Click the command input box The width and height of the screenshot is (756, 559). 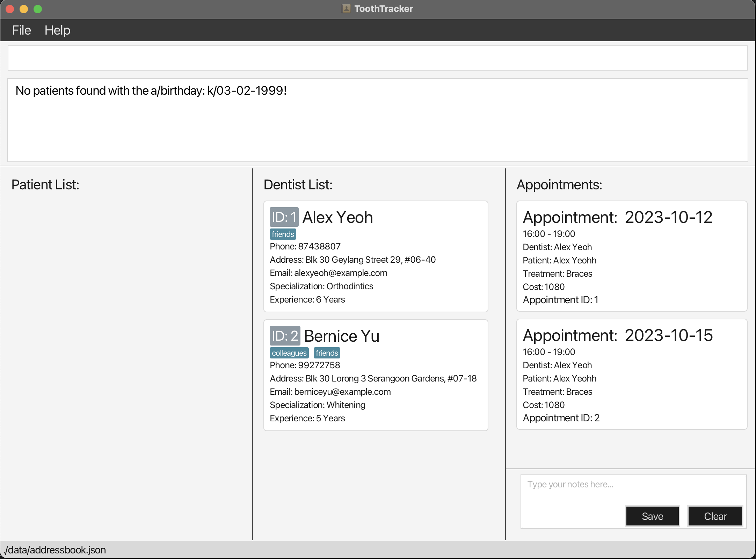coord(377,58)
